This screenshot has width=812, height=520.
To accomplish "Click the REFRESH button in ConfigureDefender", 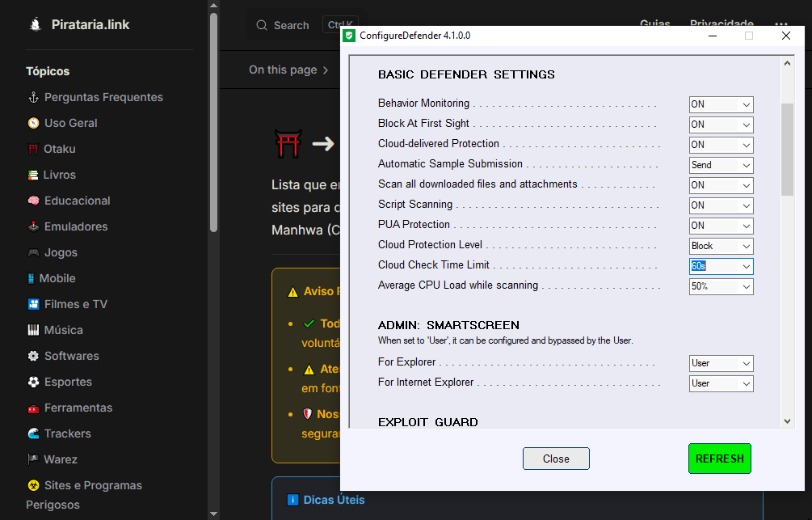I will pos(719,459).
